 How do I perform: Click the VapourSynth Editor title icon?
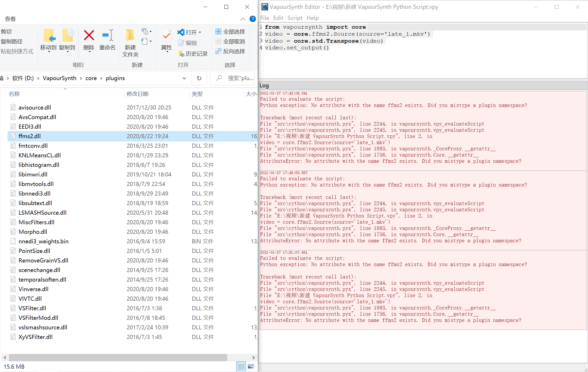tap(265, 7)
